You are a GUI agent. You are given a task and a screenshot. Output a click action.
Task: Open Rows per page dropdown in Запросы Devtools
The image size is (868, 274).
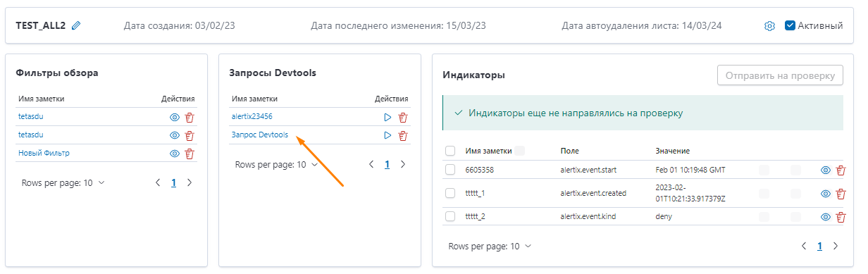(277, 164)
